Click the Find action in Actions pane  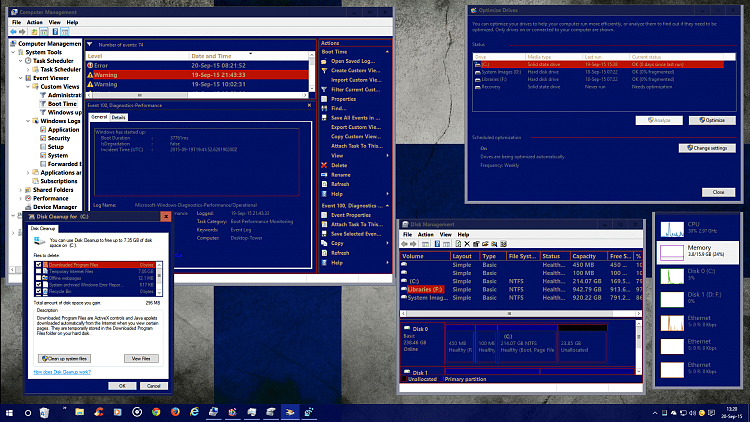[339, 108]
